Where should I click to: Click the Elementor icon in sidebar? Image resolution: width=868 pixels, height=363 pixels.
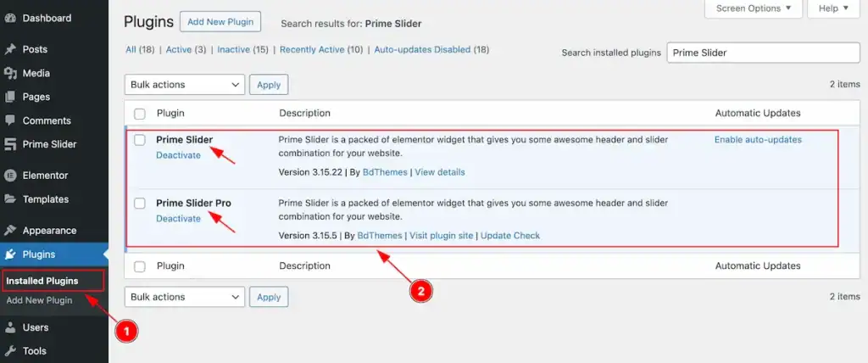pyautogui.click(x=10, y=176)
